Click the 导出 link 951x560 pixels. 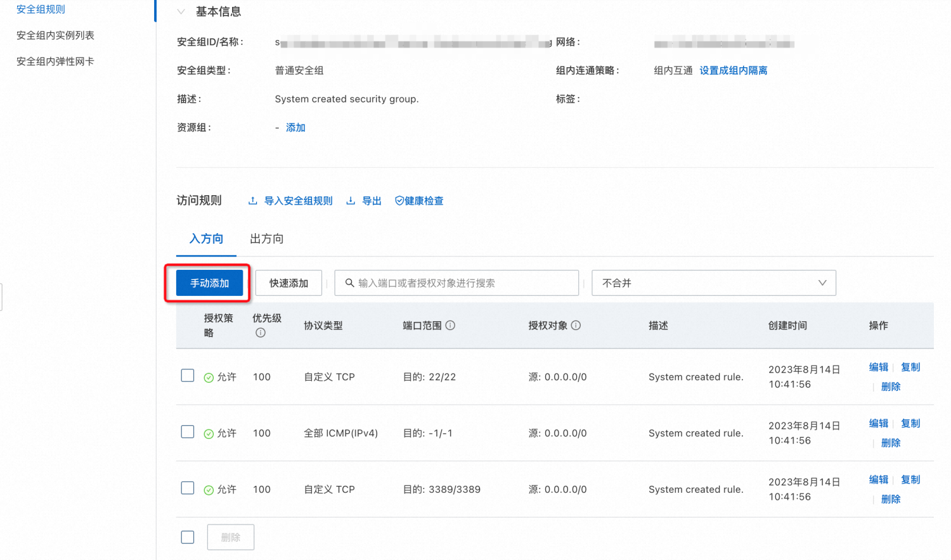(372, 201)
